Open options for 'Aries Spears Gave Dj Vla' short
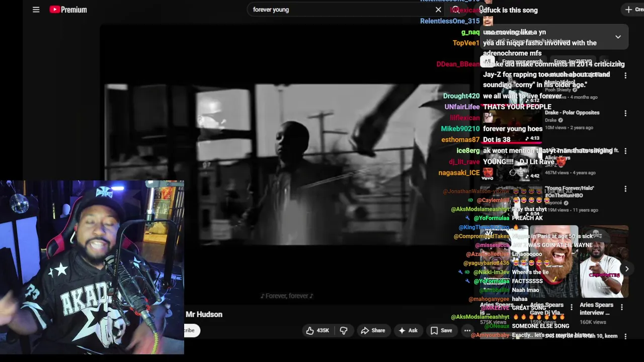This screenshot has width=644, height=362. point(571,307)
